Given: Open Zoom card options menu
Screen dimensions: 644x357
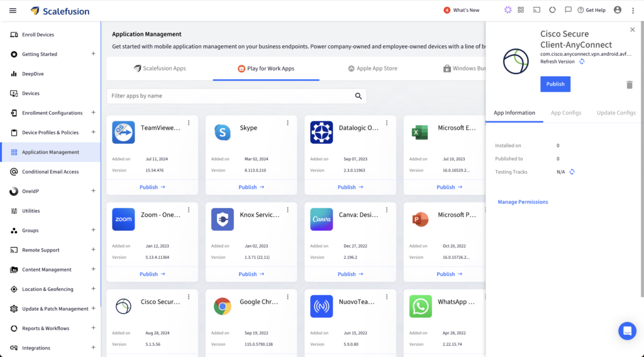Looking at the screenshot, I should pyautogui.click(x=189, y=210).
